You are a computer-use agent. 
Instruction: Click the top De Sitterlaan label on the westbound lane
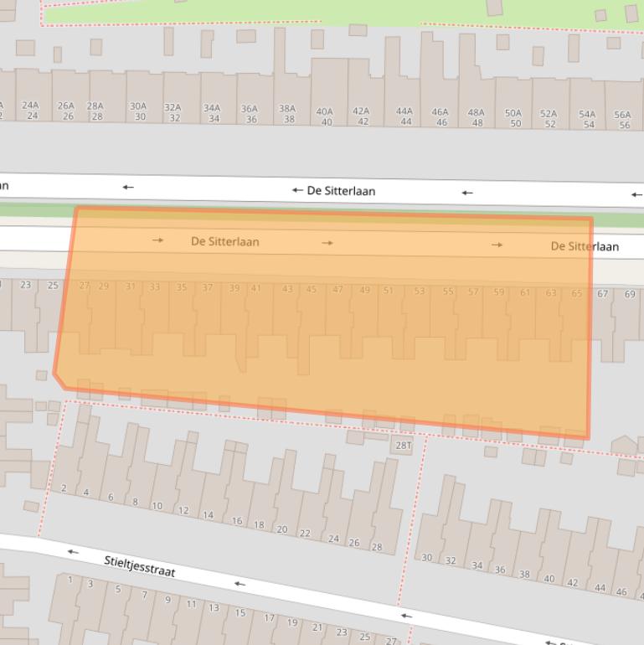click(341, 191)
